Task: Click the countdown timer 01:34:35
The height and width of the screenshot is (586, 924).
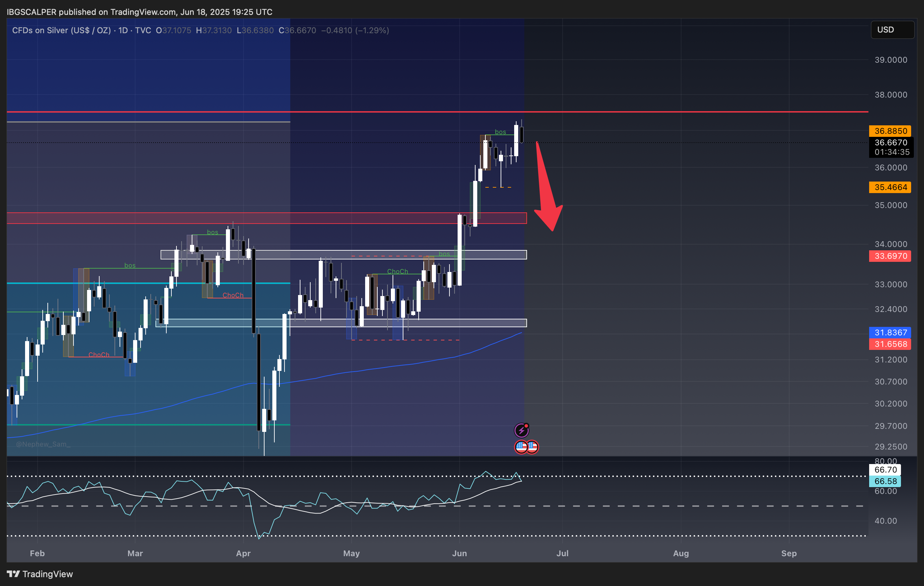Action: point(892,152)
